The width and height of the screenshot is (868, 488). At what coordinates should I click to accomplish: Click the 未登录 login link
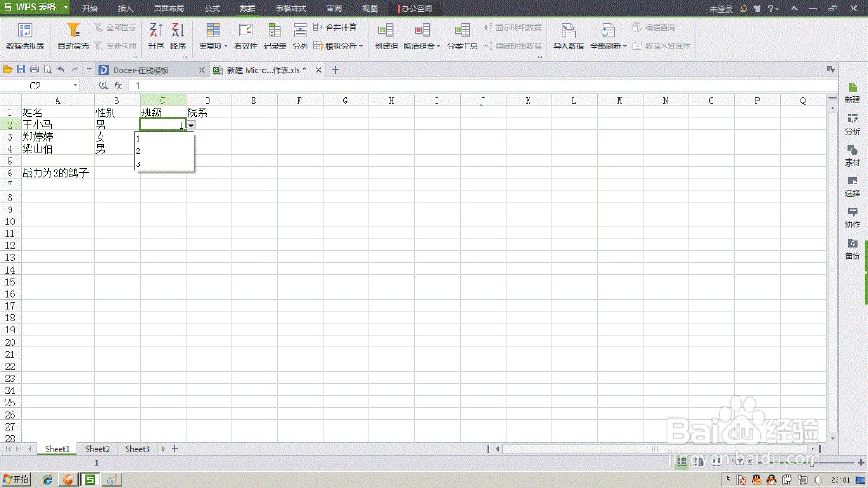pyautogui.click(x=720, y=9)
